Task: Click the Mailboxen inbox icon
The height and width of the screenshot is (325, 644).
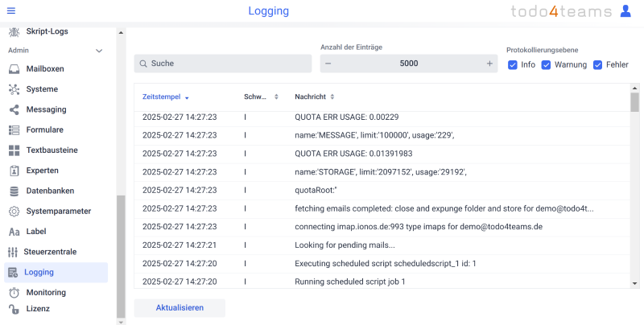Action: 14,69
